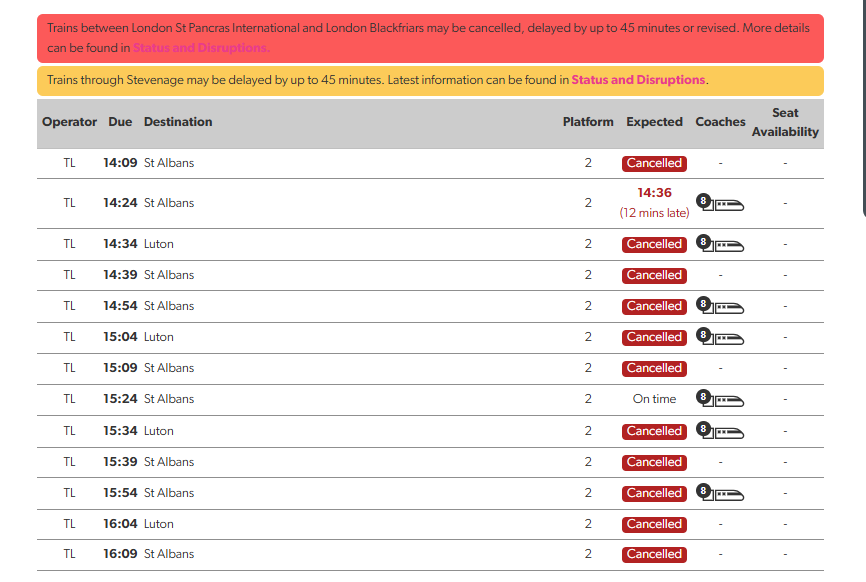This screenshot has width=866, height=582.
Task: Click the 15:39 due time
Action: [120, 462]
